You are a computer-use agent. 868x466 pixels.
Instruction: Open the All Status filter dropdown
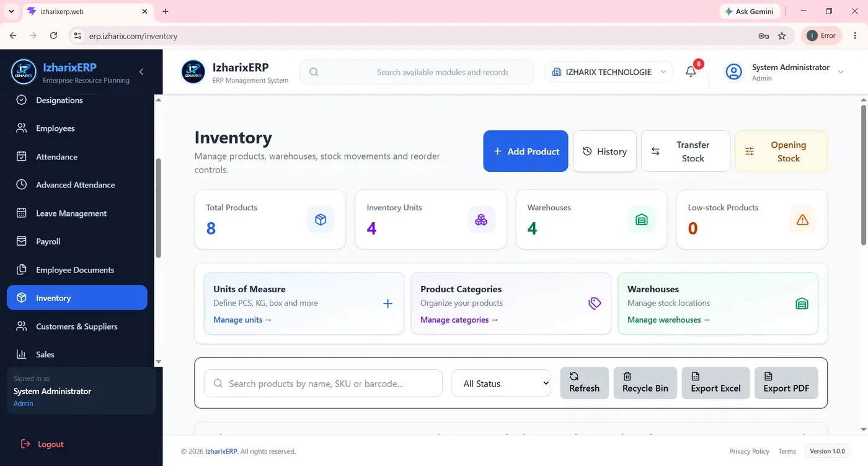click(x=501, y=383)
